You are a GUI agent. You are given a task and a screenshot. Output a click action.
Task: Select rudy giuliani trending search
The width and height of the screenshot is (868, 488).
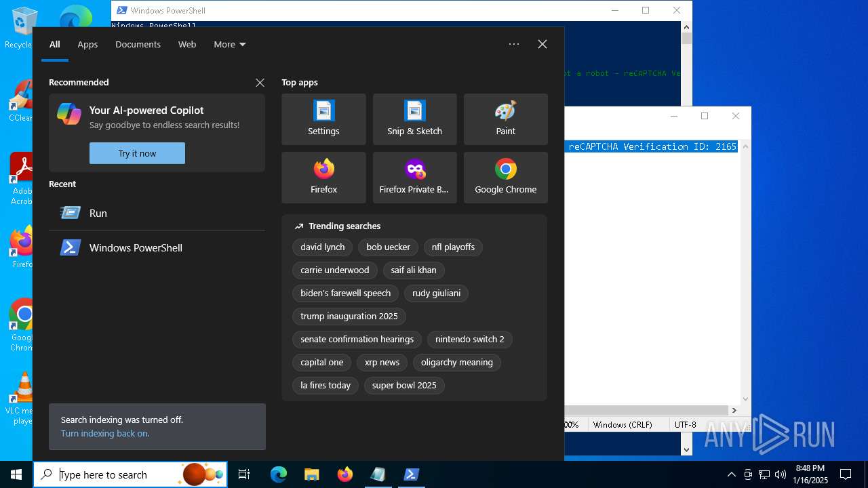pyautogui.click(x=437, y=293)
